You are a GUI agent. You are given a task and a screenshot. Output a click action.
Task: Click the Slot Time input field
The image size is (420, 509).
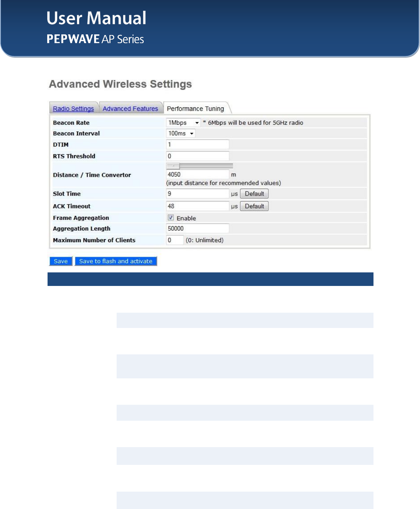click(x=198, y=194)
